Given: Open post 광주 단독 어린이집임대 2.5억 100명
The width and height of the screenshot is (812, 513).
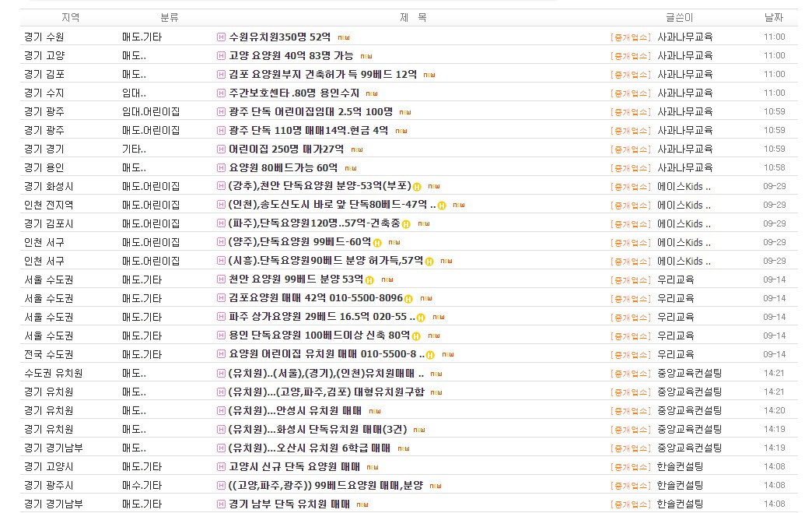Looking at the screenshot, I should point(310,111).
